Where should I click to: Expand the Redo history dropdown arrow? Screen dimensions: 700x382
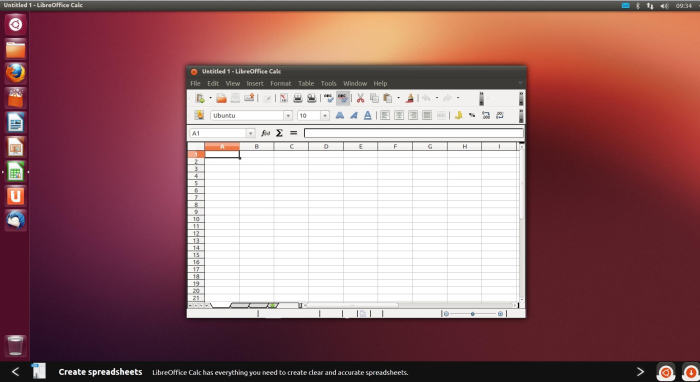coord(458,98)
